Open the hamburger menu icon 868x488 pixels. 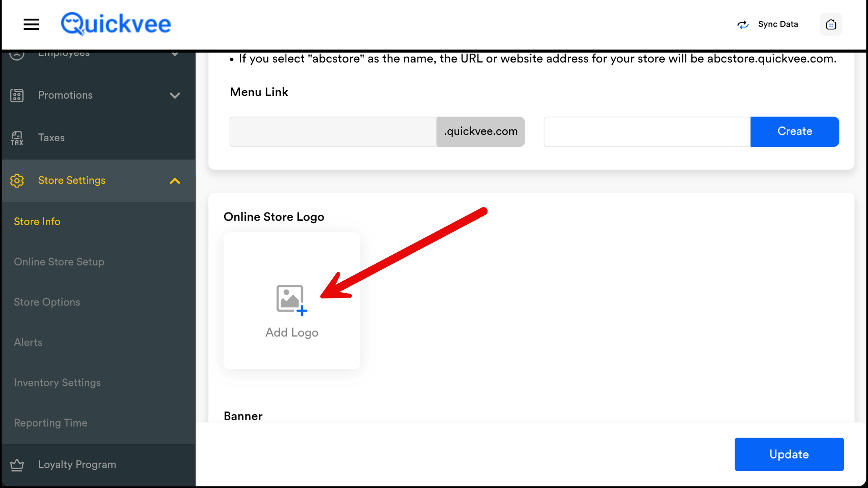pyautogui.click(x=31, y=25)
